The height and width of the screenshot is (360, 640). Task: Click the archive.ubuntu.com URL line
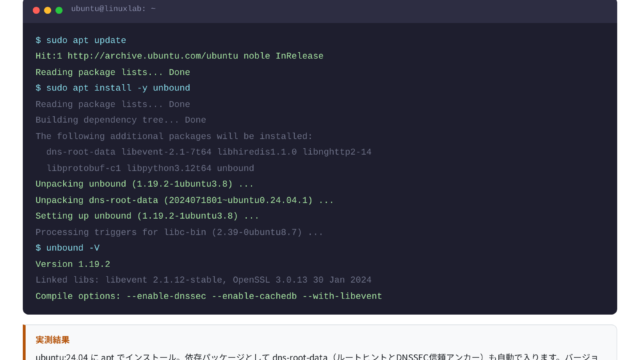point(179,56)
